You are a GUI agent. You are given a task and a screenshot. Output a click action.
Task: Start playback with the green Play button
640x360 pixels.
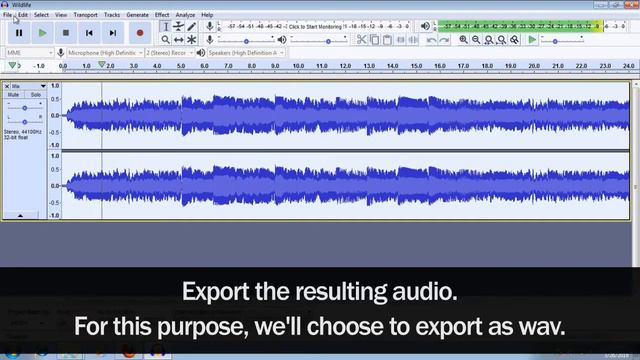pos(42,33)
